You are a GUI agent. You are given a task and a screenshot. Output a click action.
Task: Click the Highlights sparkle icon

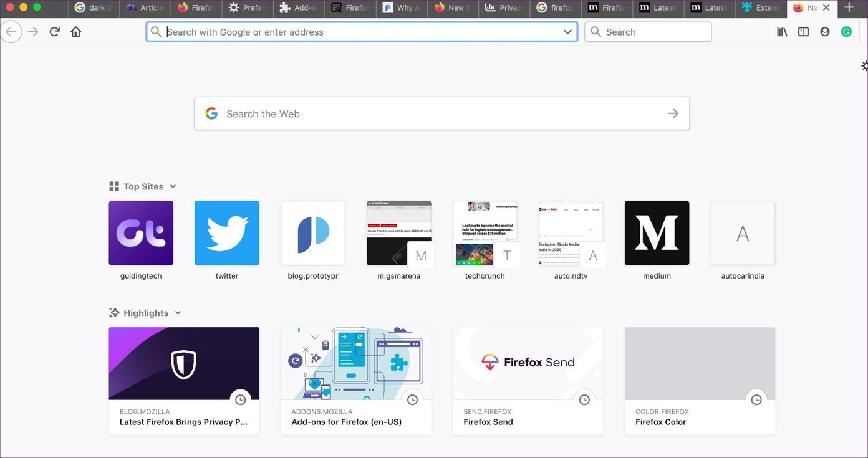click(x=114, y=313)
